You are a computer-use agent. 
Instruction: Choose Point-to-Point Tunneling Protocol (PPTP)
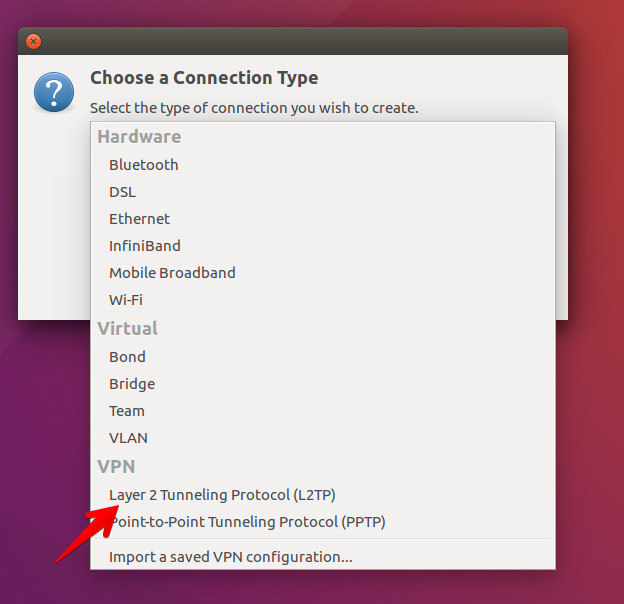323,522
